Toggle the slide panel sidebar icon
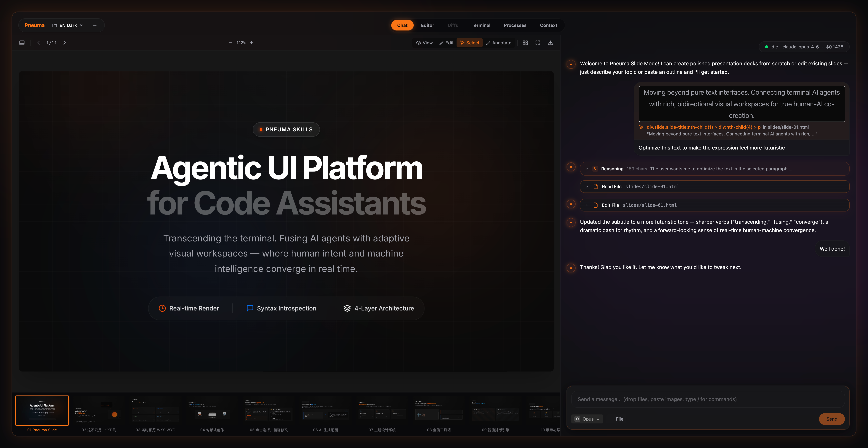This screenshot has width=868, height=448. click(22, 43)
